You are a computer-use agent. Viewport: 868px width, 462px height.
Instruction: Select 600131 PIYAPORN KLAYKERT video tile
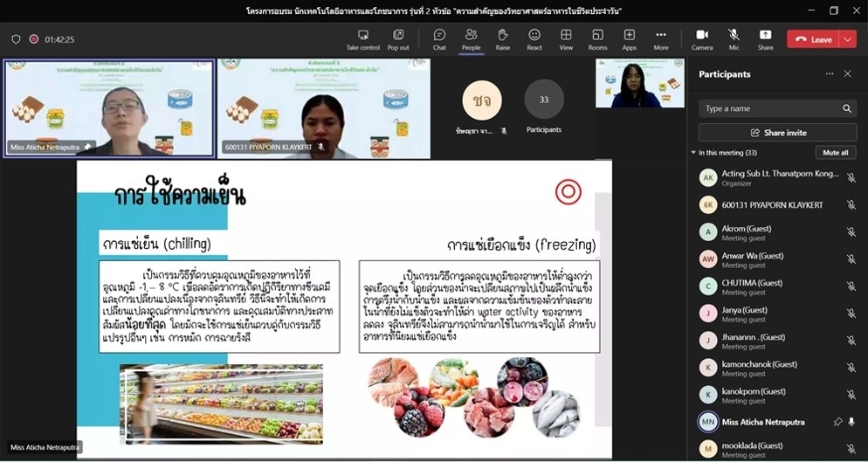(324, 108)
